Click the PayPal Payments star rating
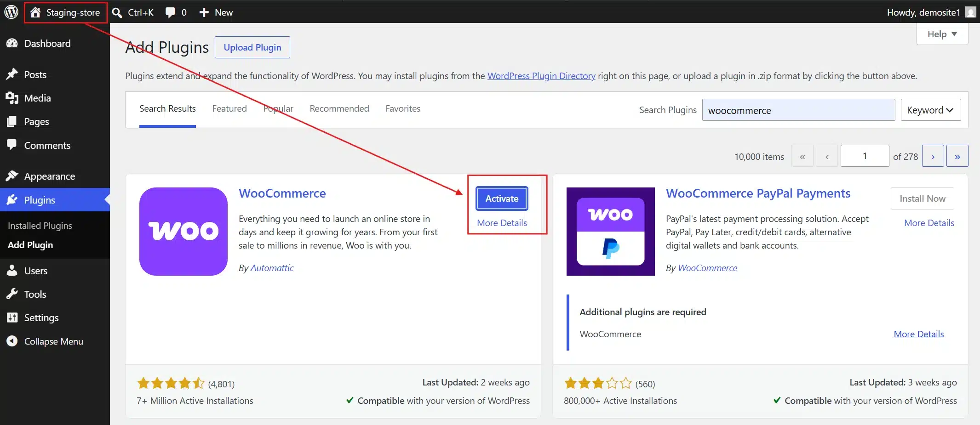980x425 pixels. [x=598, y=383]
